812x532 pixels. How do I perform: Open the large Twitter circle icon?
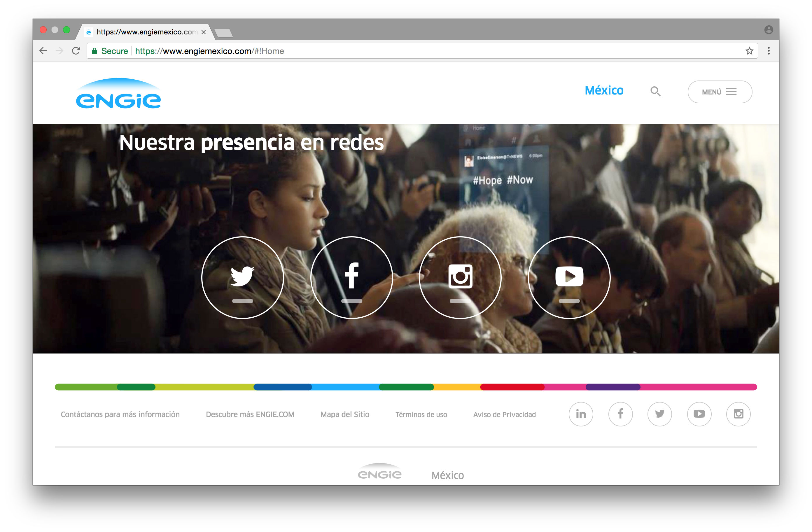click(x=243, y=277)
